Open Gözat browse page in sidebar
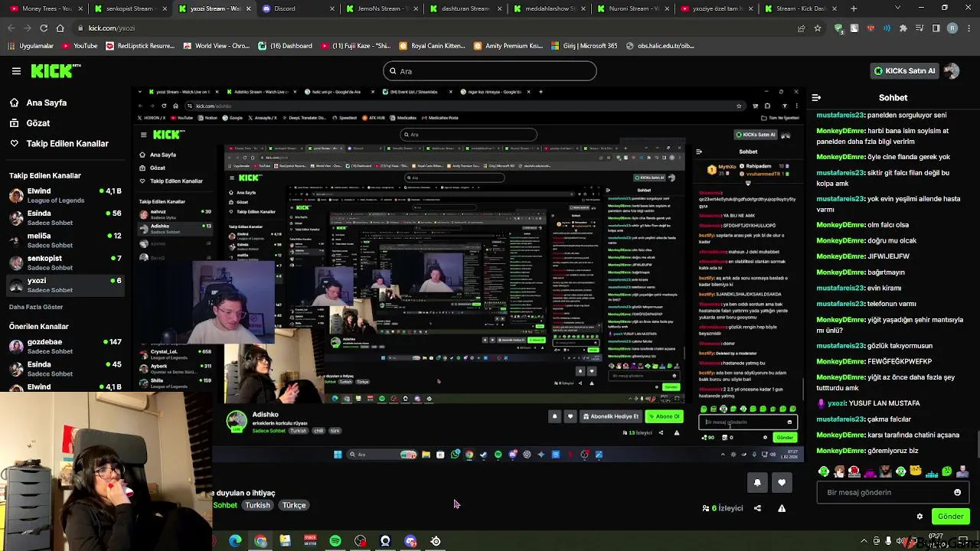The width and height of the screenshot is (980, 551). coord(29,123)
